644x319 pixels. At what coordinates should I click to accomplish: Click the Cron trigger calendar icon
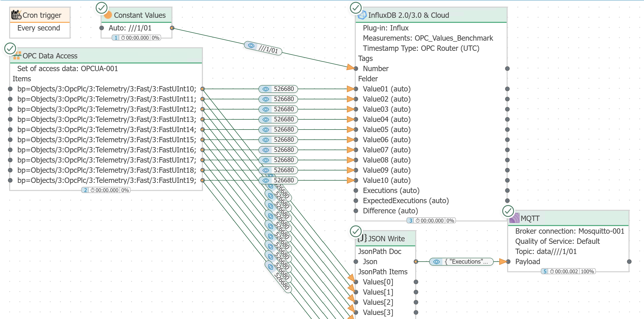point(16,15)
